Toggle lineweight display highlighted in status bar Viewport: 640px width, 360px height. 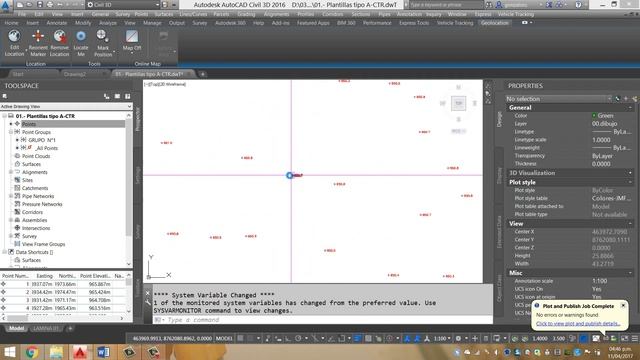[358, 338]
